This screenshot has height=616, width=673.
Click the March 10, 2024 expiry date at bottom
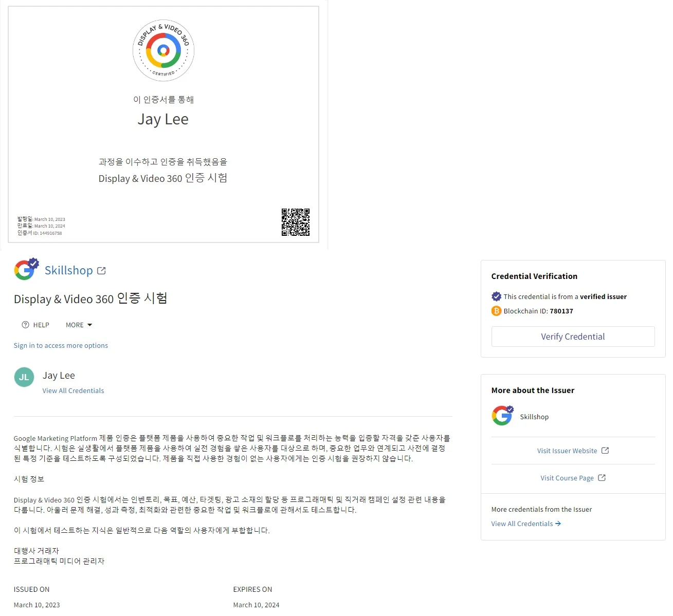[256, 605]
